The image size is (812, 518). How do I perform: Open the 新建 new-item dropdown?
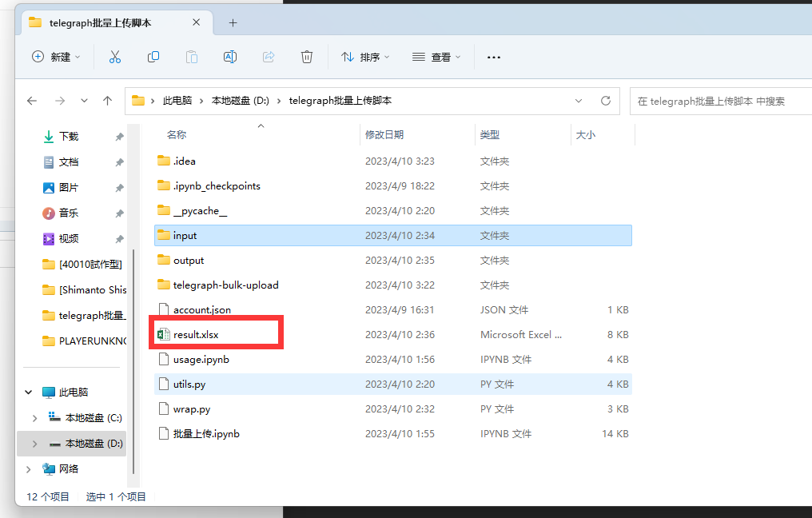(x=55, y=57)
